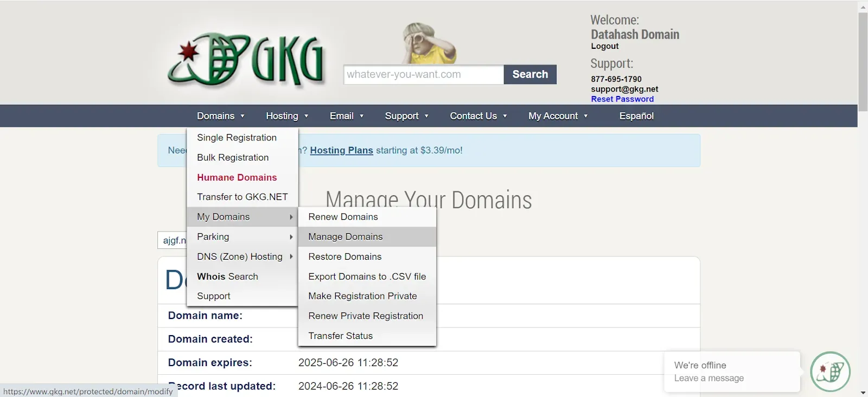Screen dimensions: 868x397
Task: Click the support@gkg.net email address
Action: (x=624, y=89)
